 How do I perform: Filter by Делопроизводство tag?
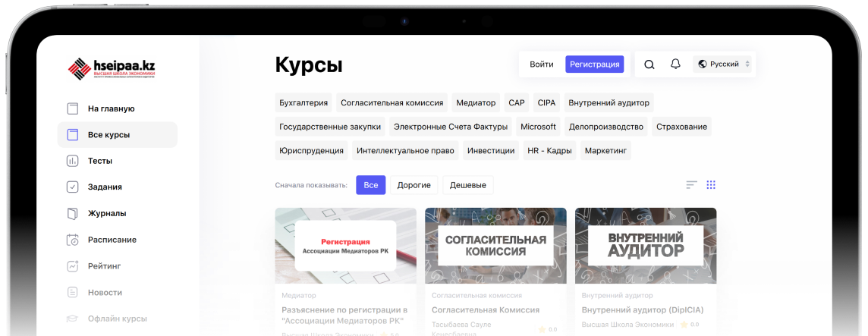[606, 127]
